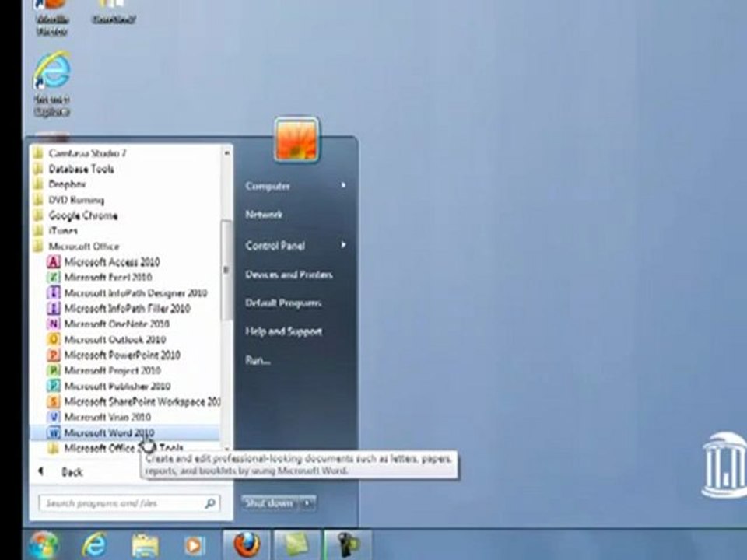The image size is (747, 560).
Task: Launch Microsoft Word 2010 icon
Action: tap(54, 432)
